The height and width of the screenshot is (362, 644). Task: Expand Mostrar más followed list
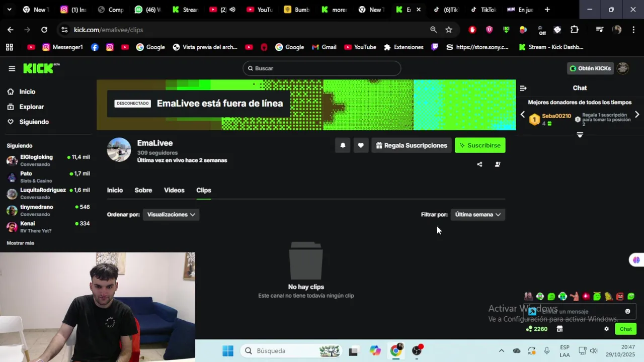click(x=21, y=243)
